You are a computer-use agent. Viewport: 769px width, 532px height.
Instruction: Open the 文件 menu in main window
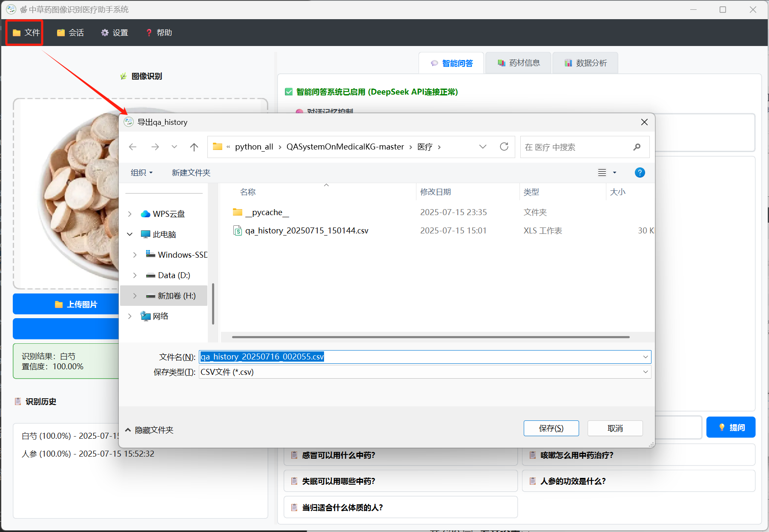pos(26,33)
